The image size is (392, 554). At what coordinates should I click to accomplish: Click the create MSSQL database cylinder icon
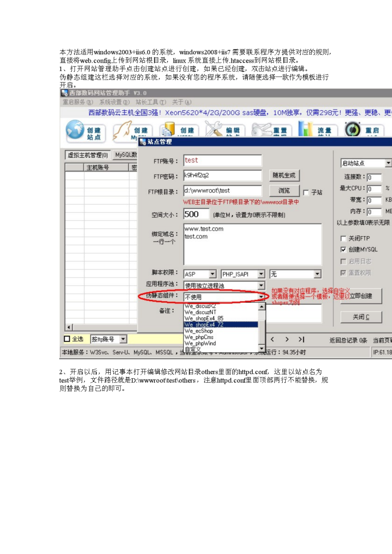click(167, 129)
